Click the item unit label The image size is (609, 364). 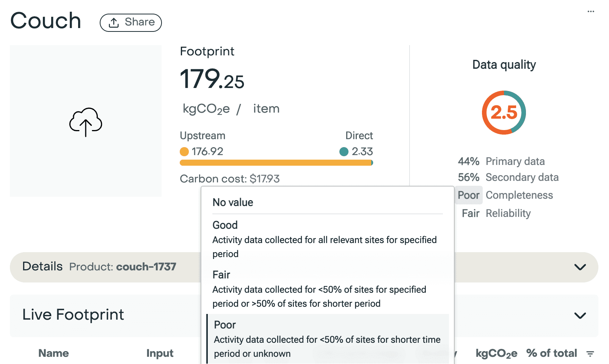(266, 109)
